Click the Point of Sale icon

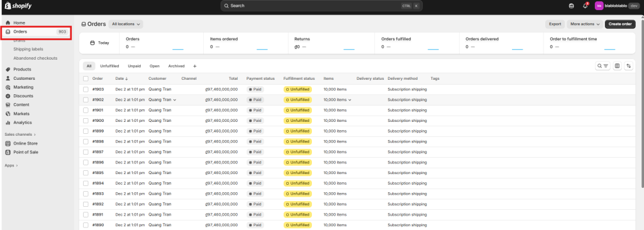[8, 152]
